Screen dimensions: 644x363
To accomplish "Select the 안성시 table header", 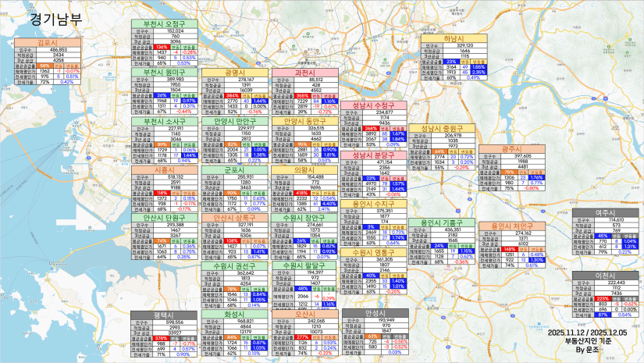I will pyautogui.click(x=376, y=312).
